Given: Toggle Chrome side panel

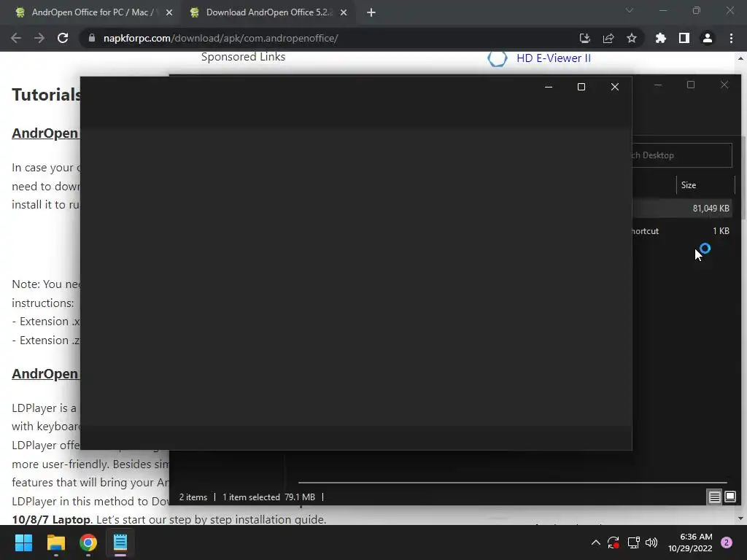Looking at the screenshot, I should [684, 38].
